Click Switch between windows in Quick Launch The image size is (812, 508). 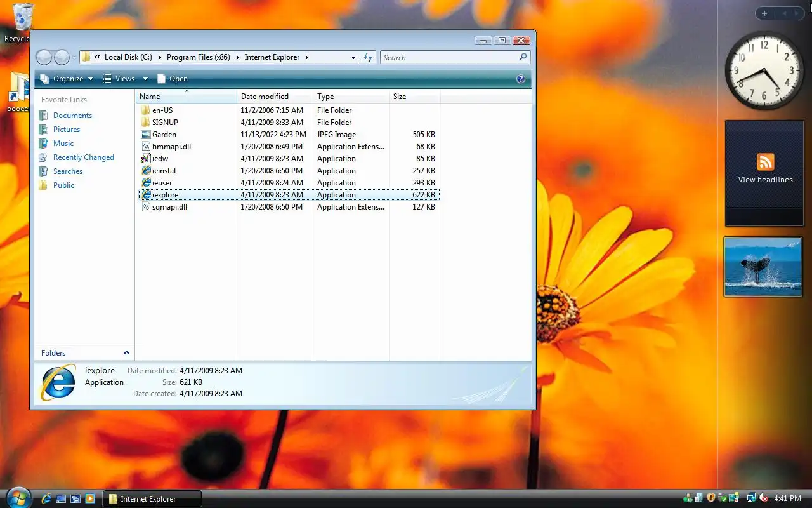tap(75, 499)
